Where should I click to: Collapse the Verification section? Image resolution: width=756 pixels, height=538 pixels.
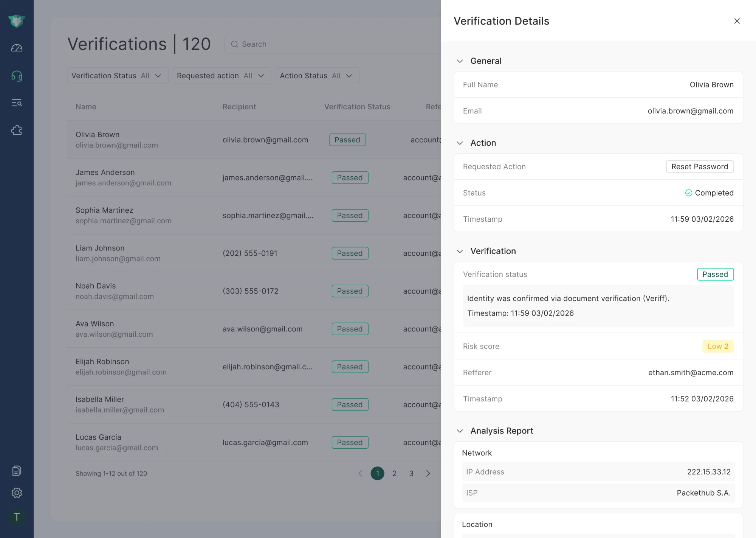[x=460, y=251]
